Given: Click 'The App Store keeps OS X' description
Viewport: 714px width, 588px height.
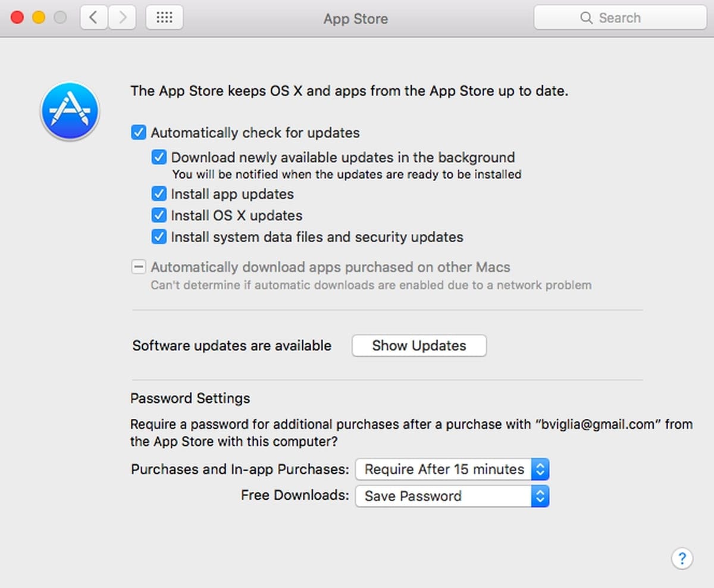Looking at the screenshot, I should pos(349,91).
